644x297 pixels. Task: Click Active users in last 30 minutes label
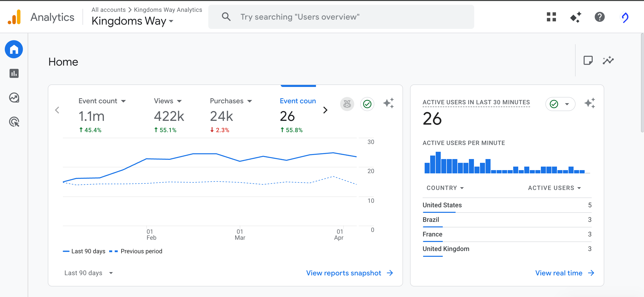click(x=476, y=102)
